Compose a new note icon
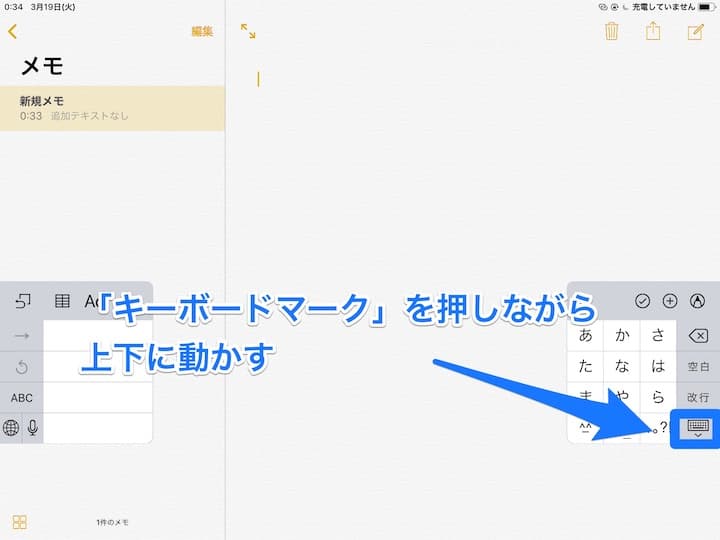Viewport: 720px width, 540px height. coord(695,32)
